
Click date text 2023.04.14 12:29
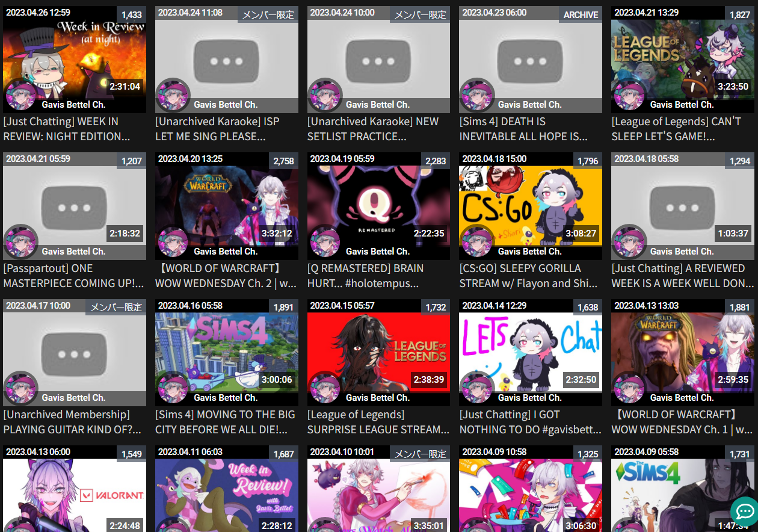pyautogui.click(x=494, y=306)
